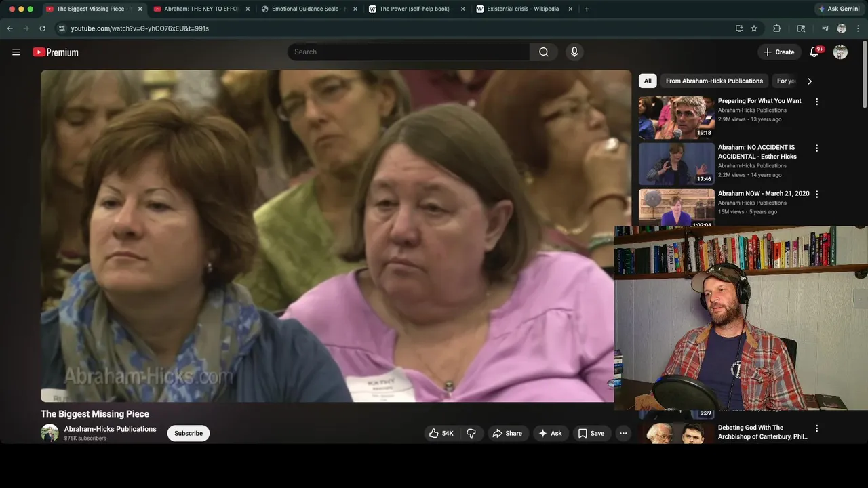Open Chrome three-dot menu
Image resolution: width=868 pixels, height=488 pixels.
[859, 28]
